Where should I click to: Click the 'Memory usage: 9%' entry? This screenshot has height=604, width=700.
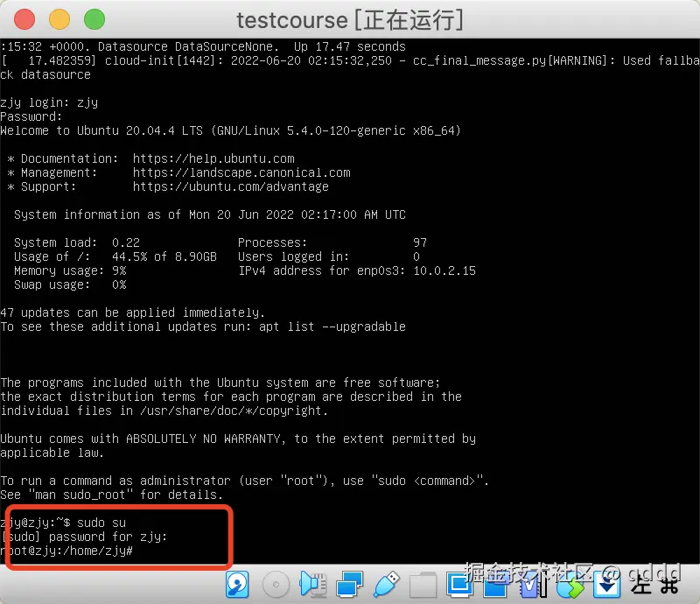[x=70, y=270]
